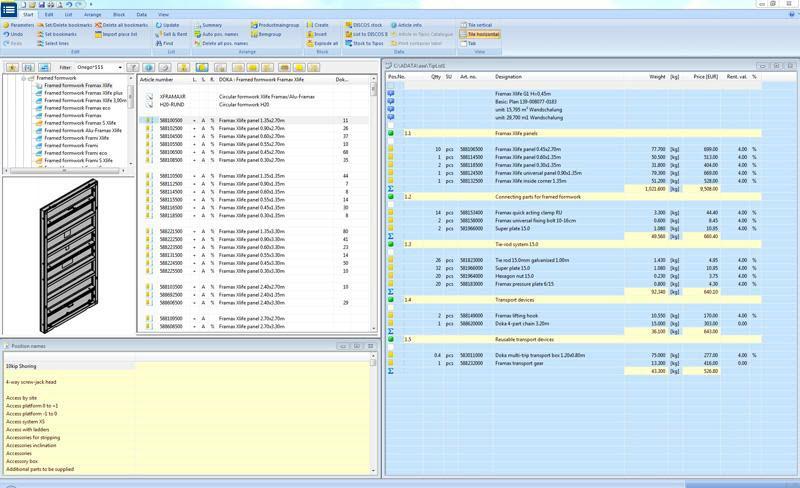The height and width of the screenshot is (488, 800).
Task: Click the Article number column header
Action: coord(156,80)
